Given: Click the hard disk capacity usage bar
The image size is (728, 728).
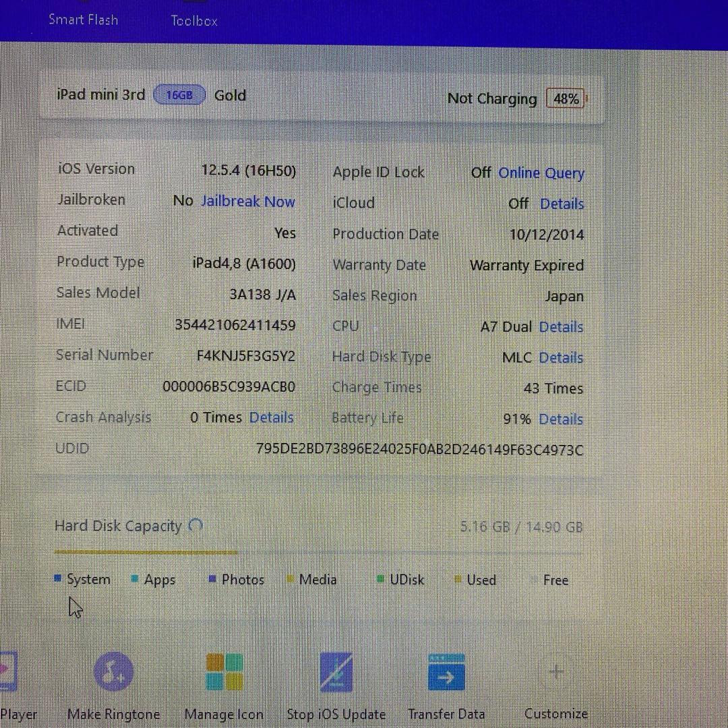Looking at the screenshot, I should tap(318, 553).
